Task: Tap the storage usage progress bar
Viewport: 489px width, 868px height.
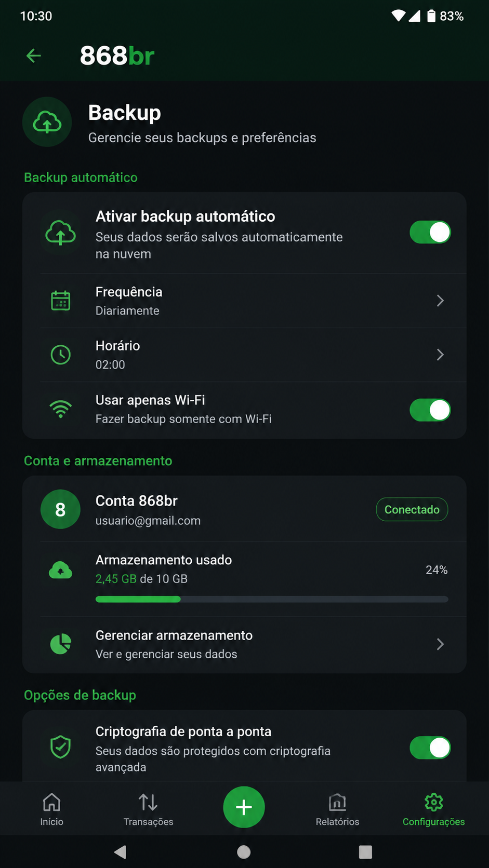Action: [x=272, y=599]
